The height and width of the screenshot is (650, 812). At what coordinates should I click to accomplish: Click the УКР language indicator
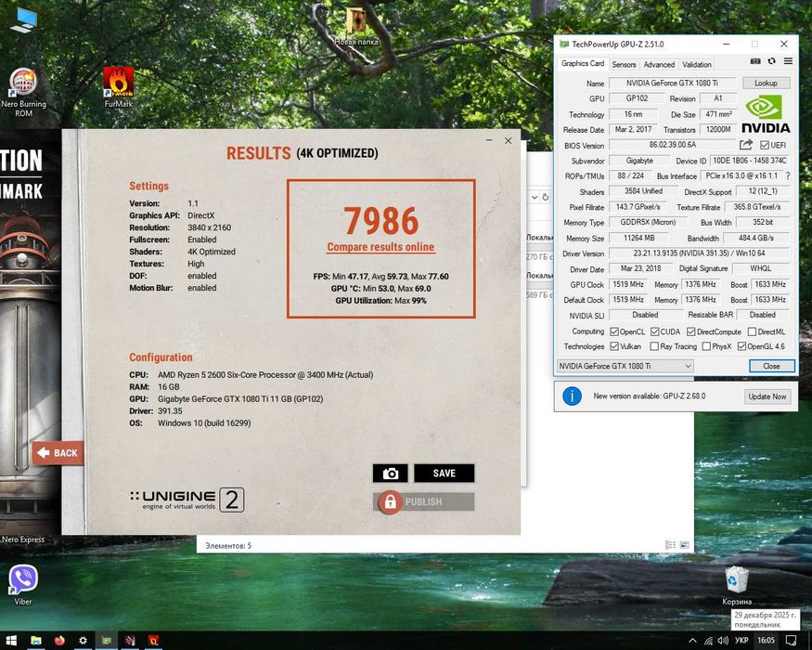coord(741,641)
